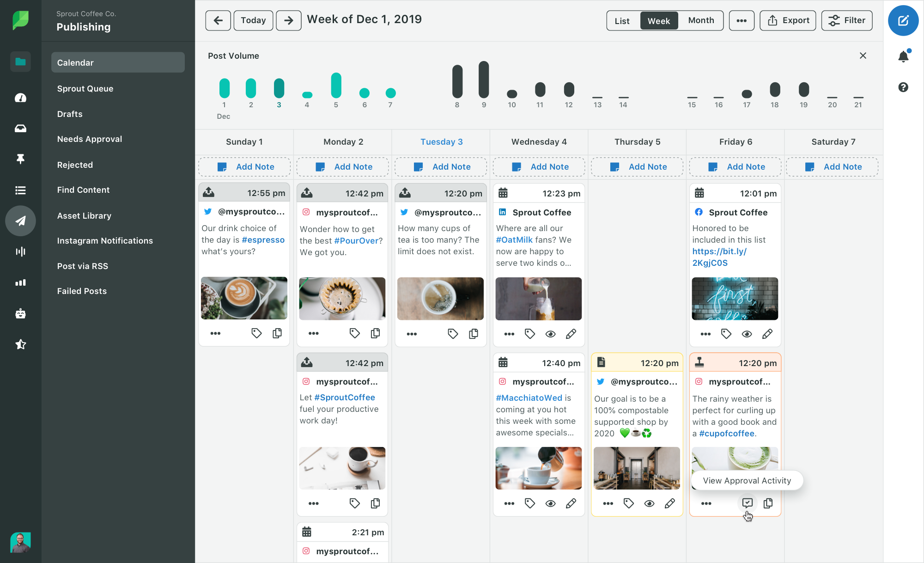Click the View Approval Activity icon on Friday's post
Screen dimensions: 924x563
(x=747, y=503)
